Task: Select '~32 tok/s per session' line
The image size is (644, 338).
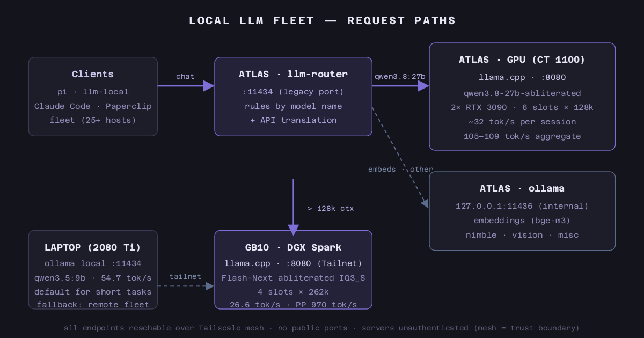Action: pyautogui.click(x=522, y=122)
